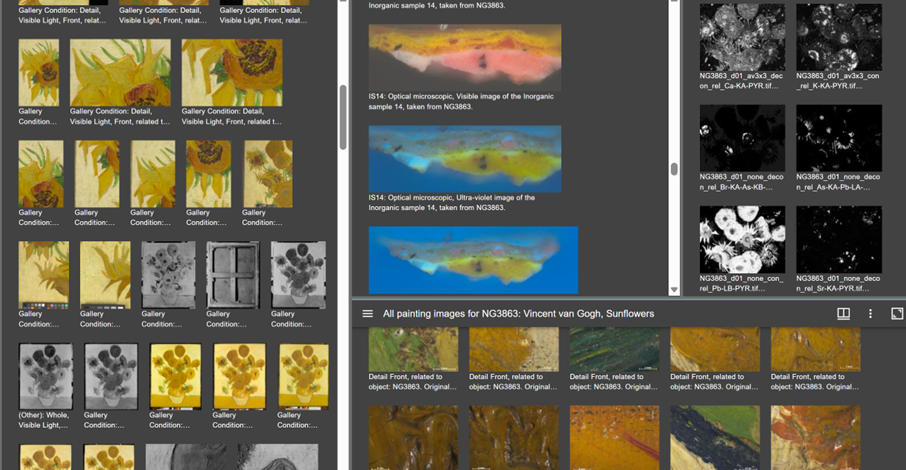906x470 pixels.
Task: Select the Pb-LB-PYR element map thumbnail
Action: 742,239
